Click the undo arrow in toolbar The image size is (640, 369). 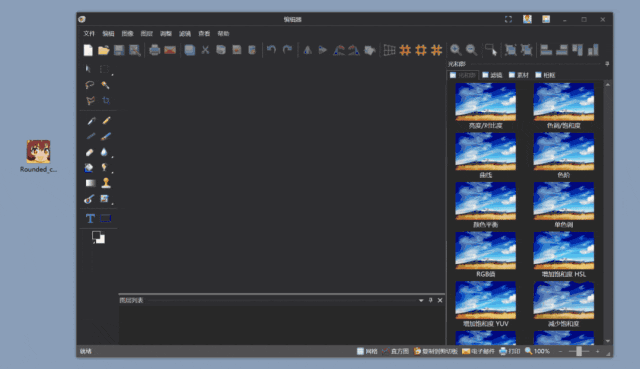(x=271, y=50)
